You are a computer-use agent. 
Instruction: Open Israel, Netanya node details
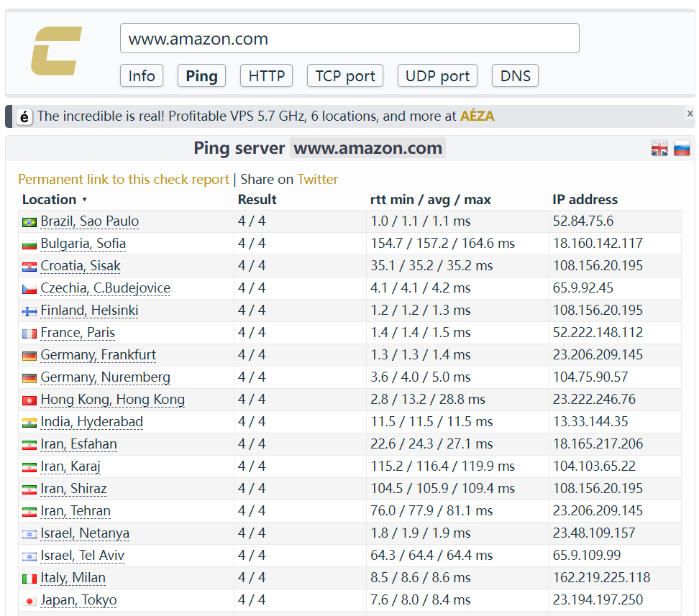[85, 533]
